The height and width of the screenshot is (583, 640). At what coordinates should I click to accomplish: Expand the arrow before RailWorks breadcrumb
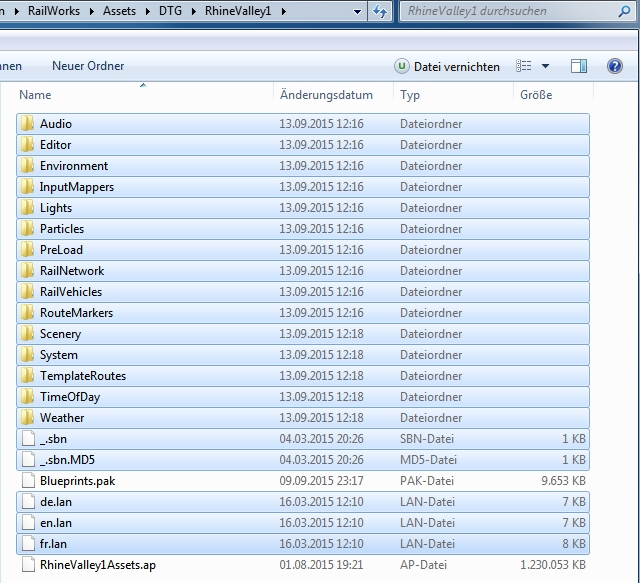point(17,11)
